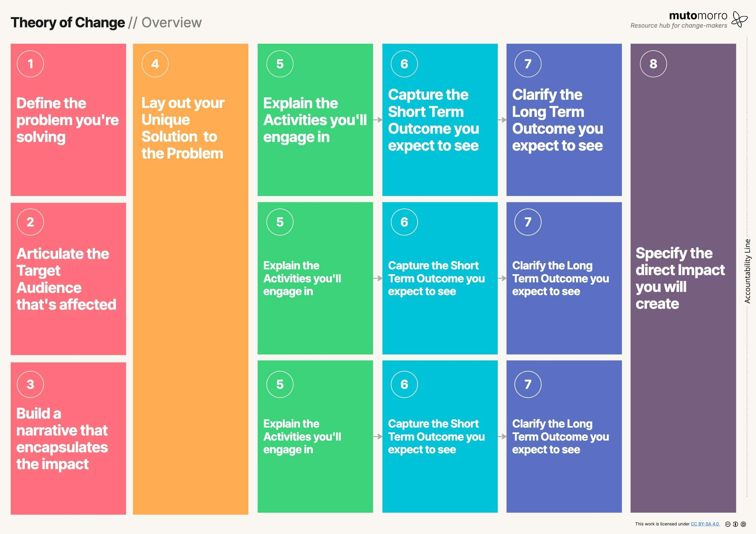Image resolution: width=756 pixels, height=534 pixels.
Task: Click the ShareAlike circular arrow icon
Action: click(x=743, y=524)
